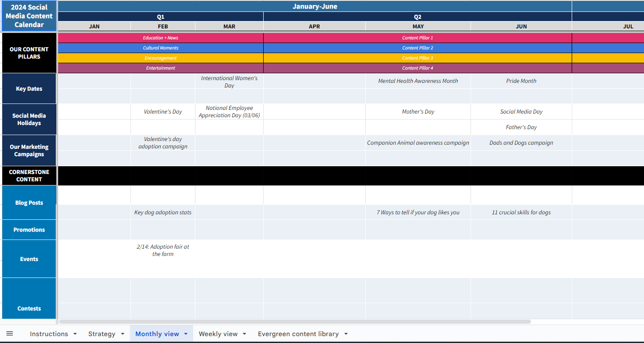The height and width of the screenshot is (343, 644).
Task: Expand the Evergreen content library tab dropdown
Action: (x=346, y=333)
